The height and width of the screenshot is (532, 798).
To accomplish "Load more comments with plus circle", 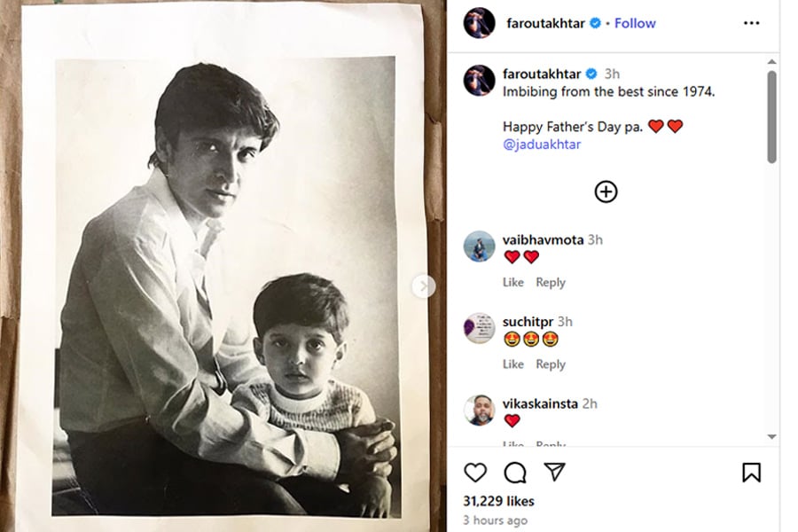I will [606, 192].
